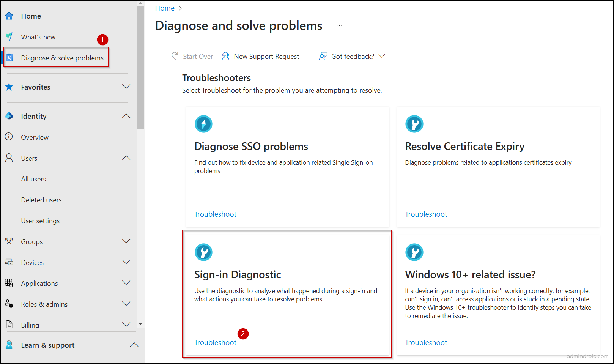Expand the Favorites section chevron

pos(126,87)
